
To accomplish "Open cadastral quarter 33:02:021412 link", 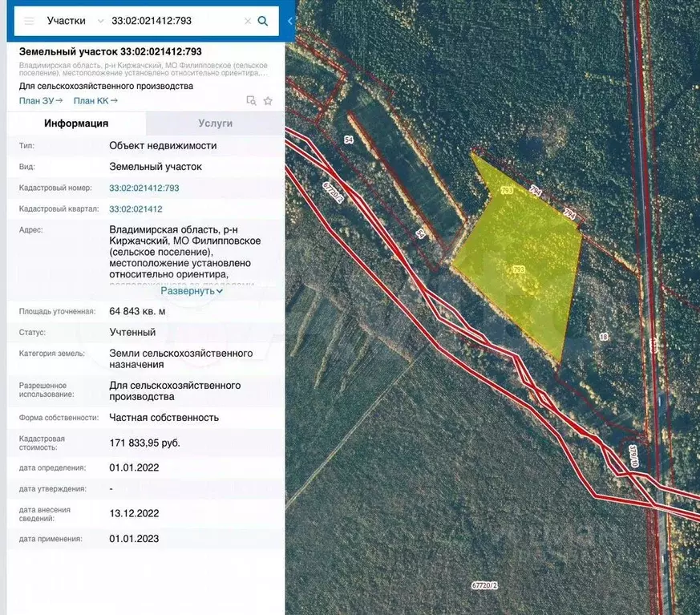I will click(136, 208).
